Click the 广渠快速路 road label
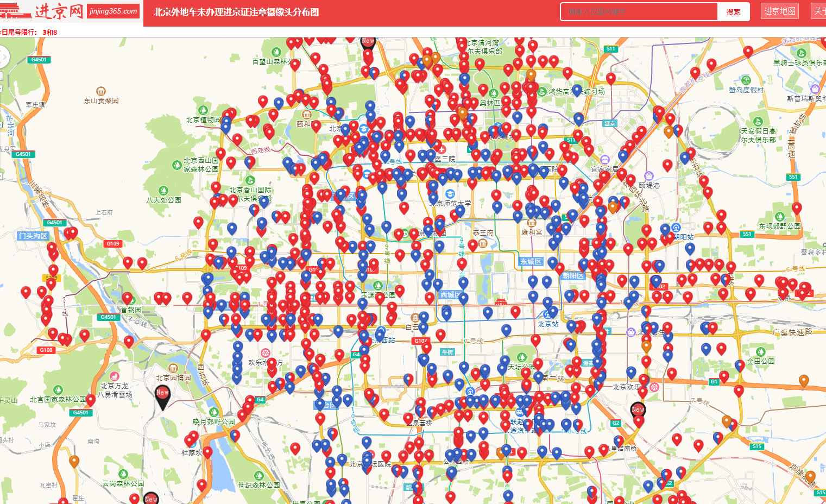Image resolution: width=826 pixels, height=504 pixels. tap(792, 332)
